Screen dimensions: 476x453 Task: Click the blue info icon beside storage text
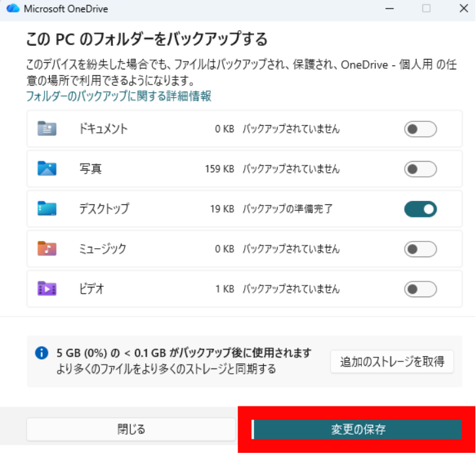pos(42,353)
